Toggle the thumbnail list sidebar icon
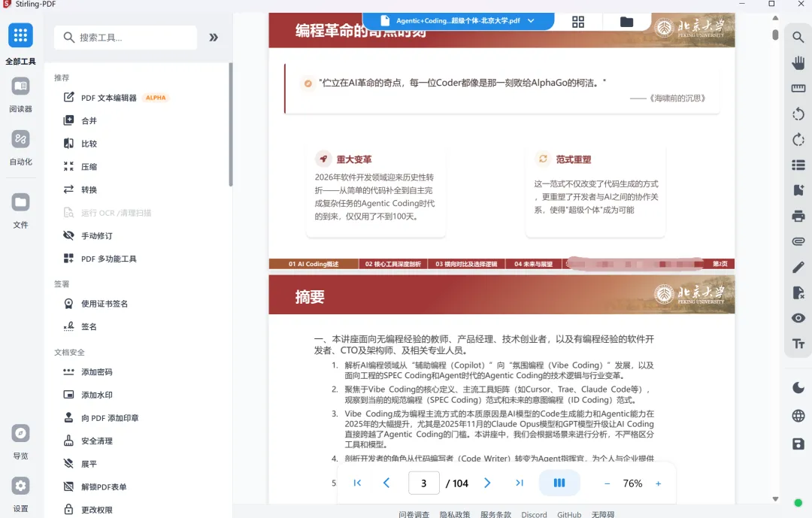Screen dimensions: 812x518 798,165
